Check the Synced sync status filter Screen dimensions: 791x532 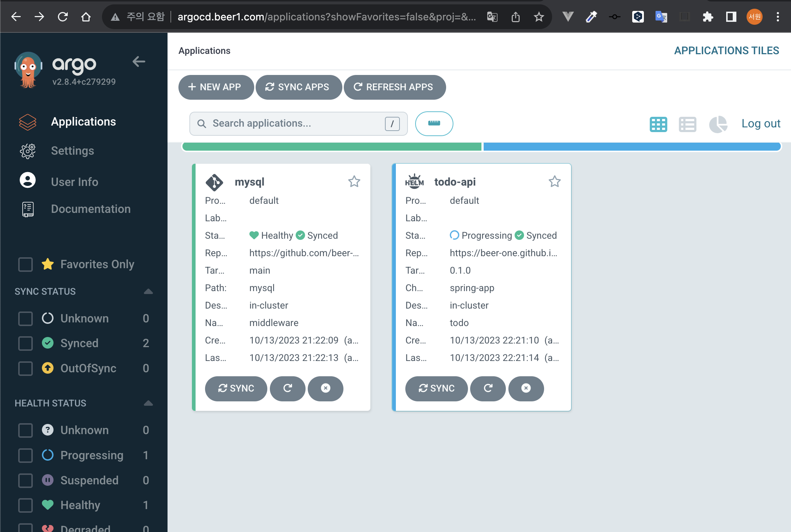(x=25, y=343)
